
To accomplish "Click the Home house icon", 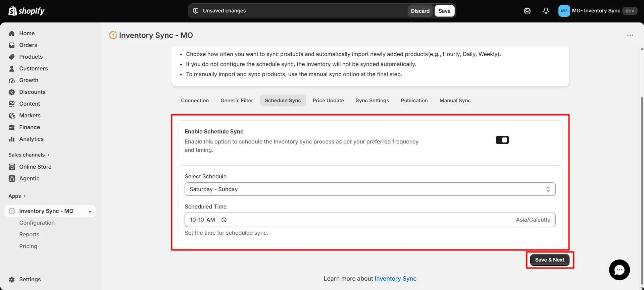I will [12, 34].
